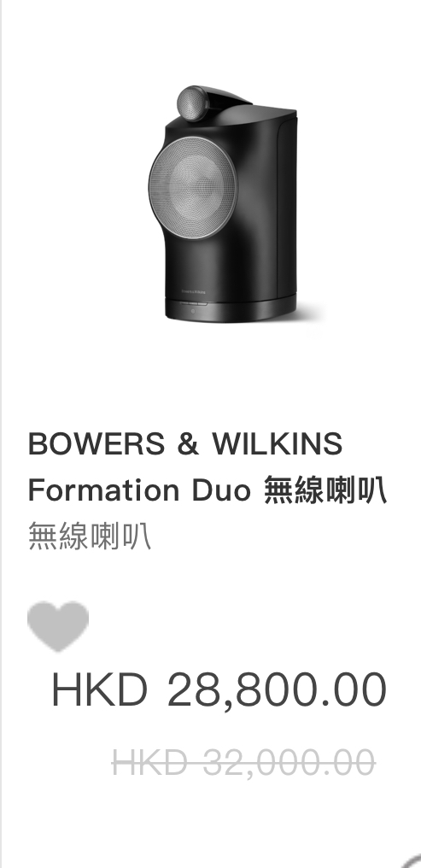This screenshot has height=868, width=421.
Task: Open the Formation Duo 無線喇叭 product title
Action: pyautogui.click(x=208, y=490)
